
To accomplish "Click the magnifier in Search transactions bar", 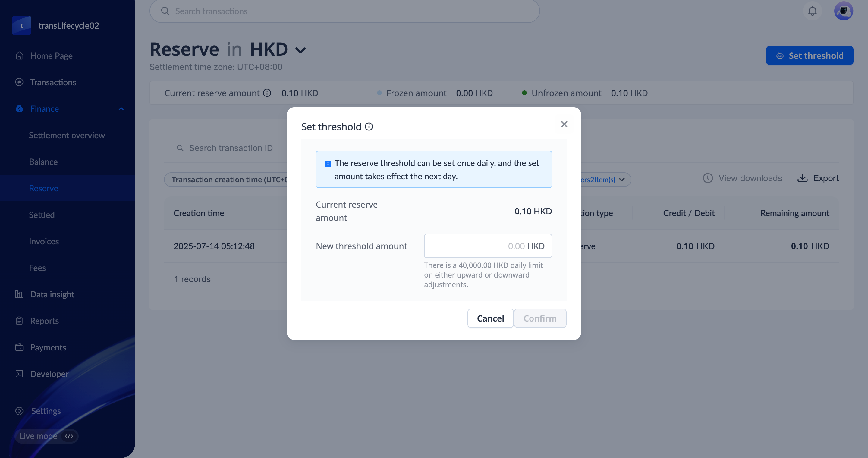I will tap(165, 11).
